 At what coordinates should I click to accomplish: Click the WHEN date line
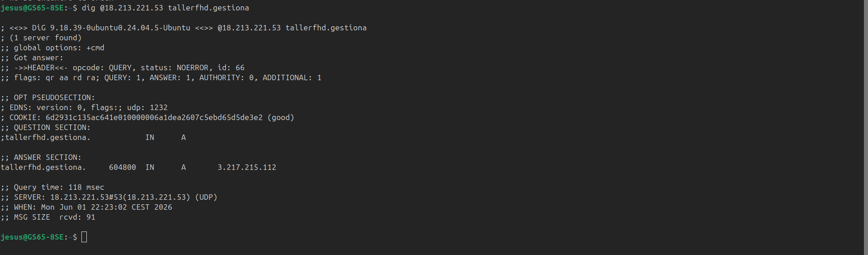[x=86, y=207]
